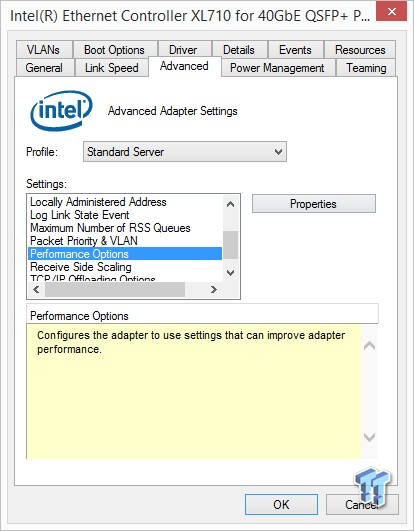Click the settings list vertical scrollbar thumb
This screenshot has height=531, width=414.
tap(231, 245)
